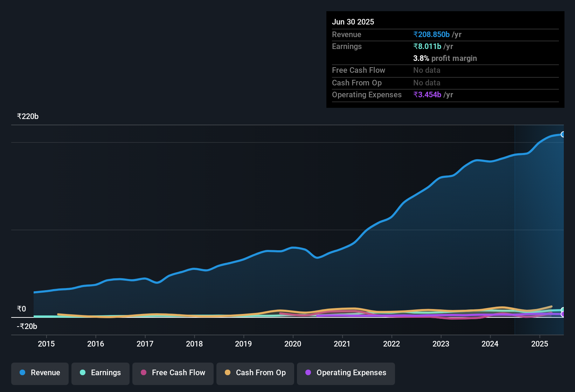575x392 pixels.
Task: Click the ₹220b axis label
Action: click(x=27, y=116)
